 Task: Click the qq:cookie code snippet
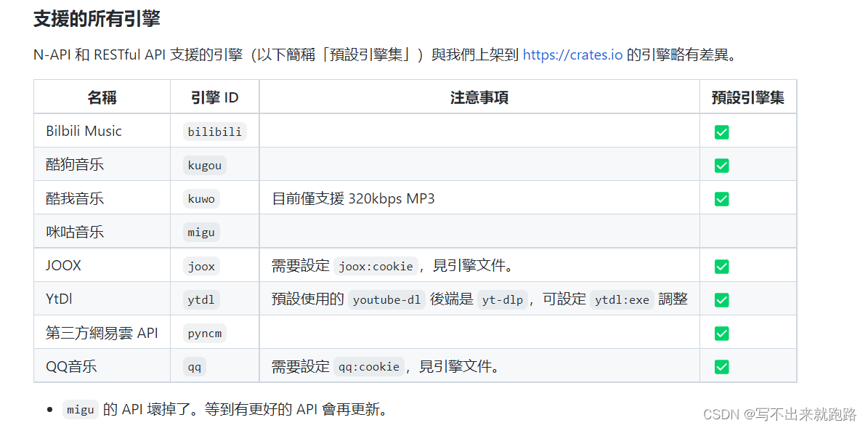[369, 367]
